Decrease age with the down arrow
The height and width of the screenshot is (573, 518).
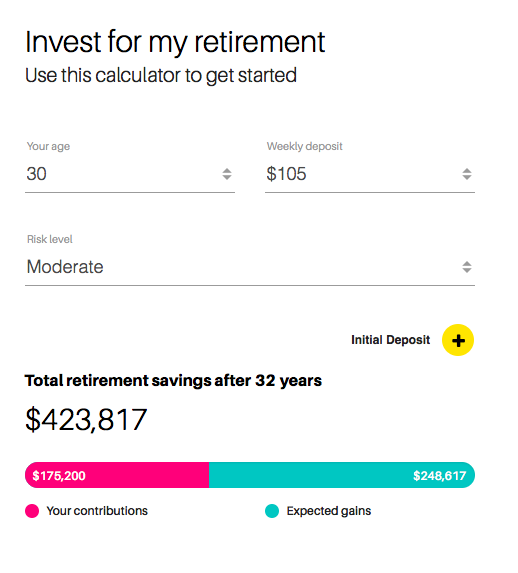coord(227,177)
